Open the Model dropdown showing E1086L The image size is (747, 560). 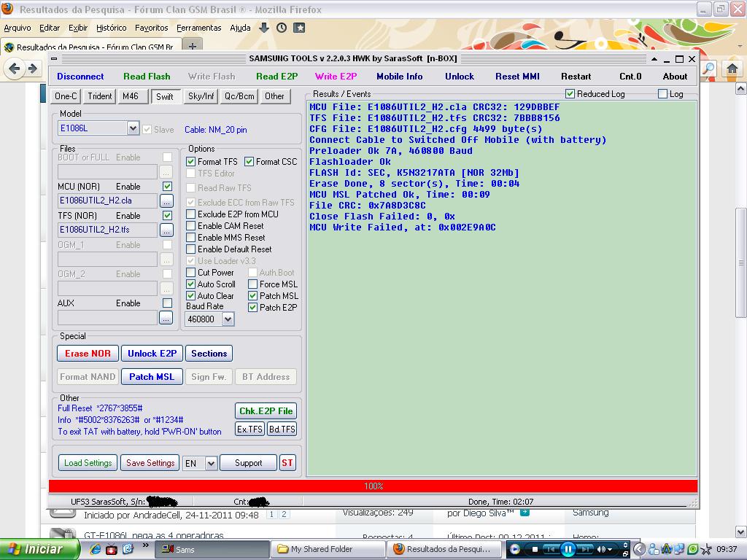pyautogui.click(x=133, y=128)
